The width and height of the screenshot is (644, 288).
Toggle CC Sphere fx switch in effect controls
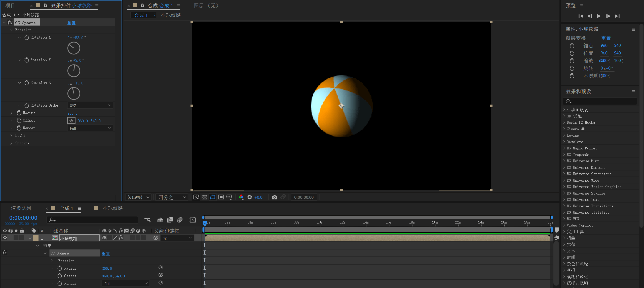pos(10,22)
